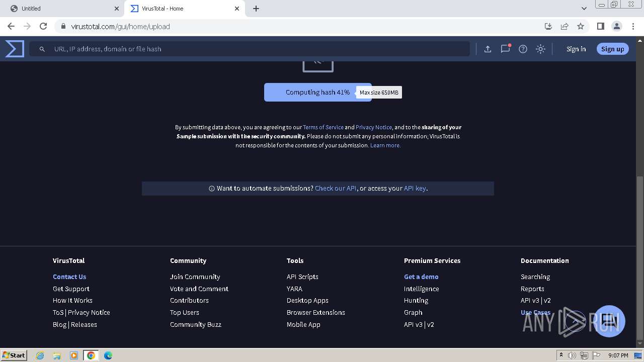Open the Check our API link
The height and width of the screenshot is (362, 644).
336,188
